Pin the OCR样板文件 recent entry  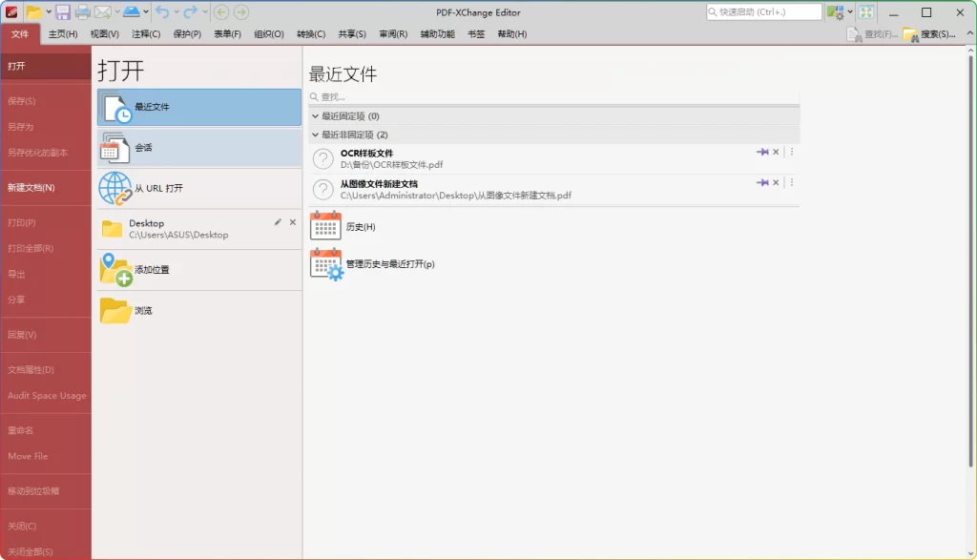[x=762, y=152]
